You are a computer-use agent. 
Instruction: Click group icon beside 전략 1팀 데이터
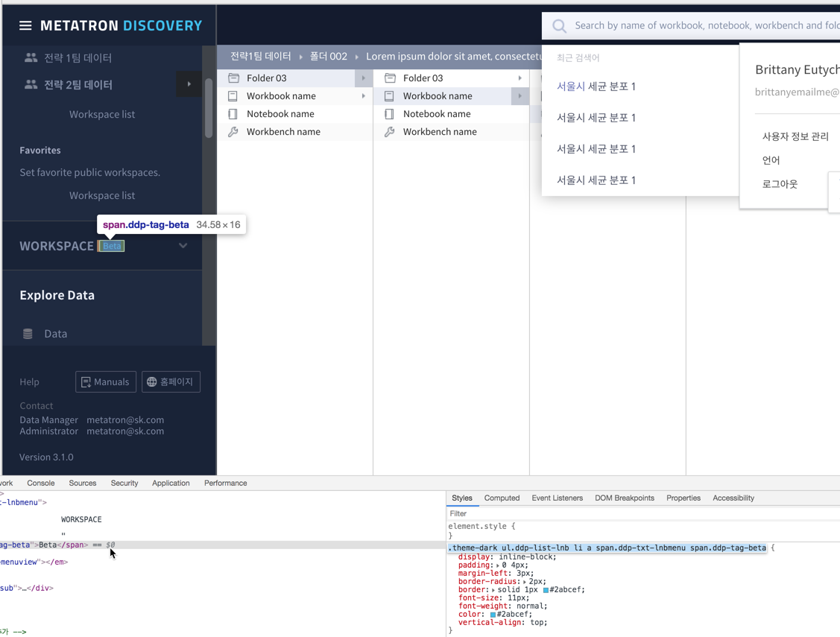click(x=31, y=57)
